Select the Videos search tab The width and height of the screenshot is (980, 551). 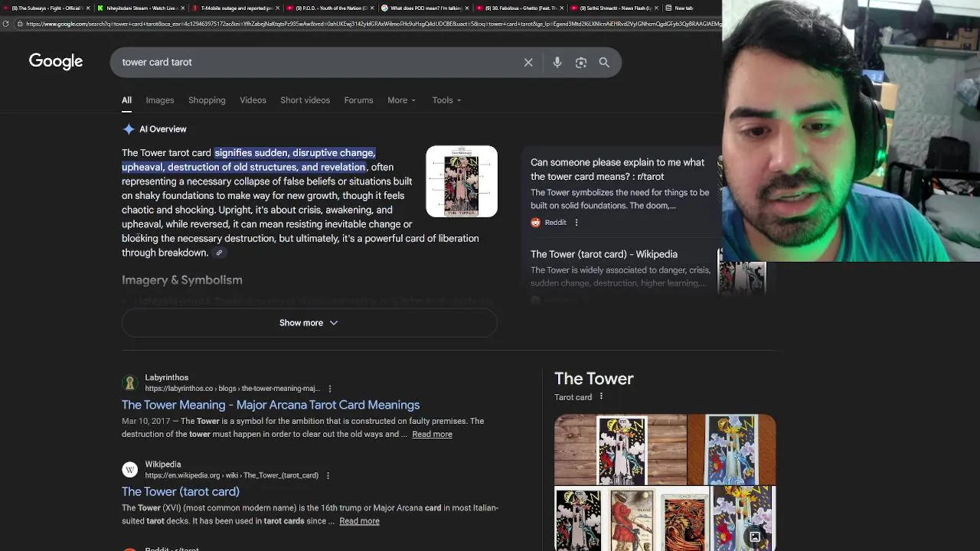coord(253,100)
